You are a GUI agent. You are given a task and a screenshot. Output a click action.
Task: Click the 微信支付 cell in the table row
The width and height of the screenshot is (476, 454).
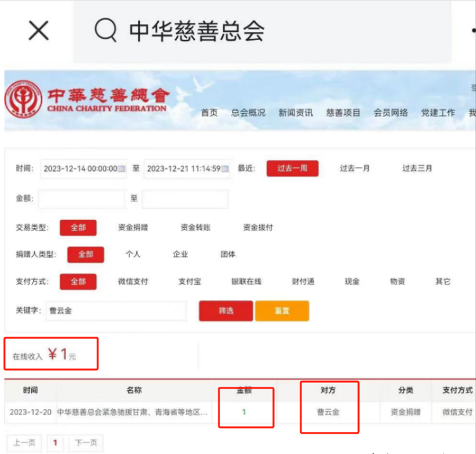pos(458,412)
